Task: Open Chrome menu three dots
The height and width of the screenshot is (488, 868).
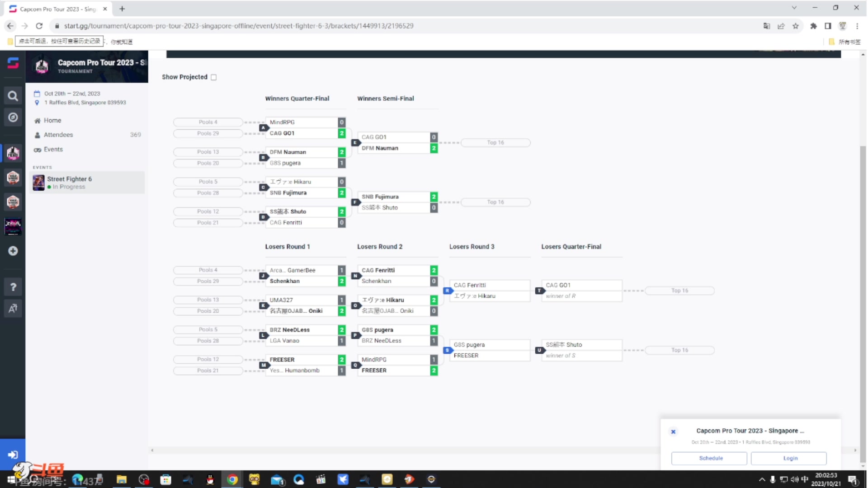Action: pos(857,26)
